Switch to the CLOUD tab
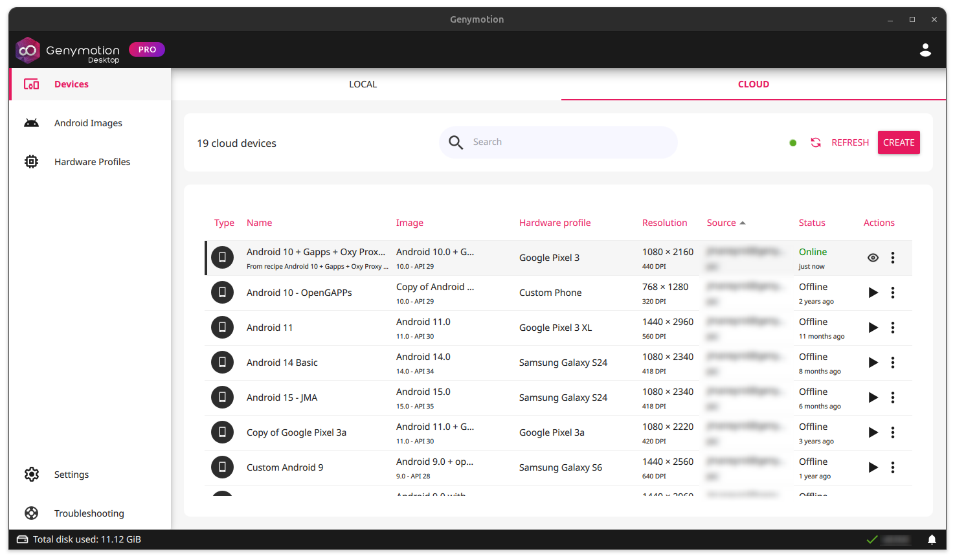The height and width of the screenshot is (560, 955). (753, 84)
